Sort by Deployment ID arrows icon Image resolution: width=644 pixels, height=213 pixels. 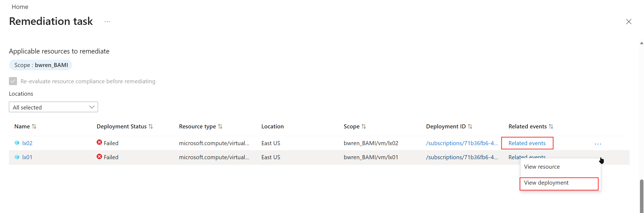pos(470,127)
